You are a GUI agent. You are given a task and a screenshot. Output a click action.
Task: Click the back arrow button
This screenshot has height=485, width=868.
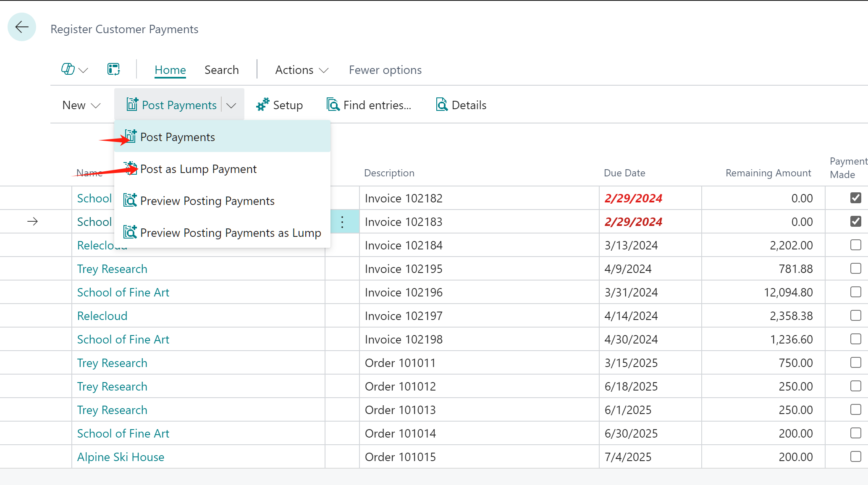tap(22, 27)
